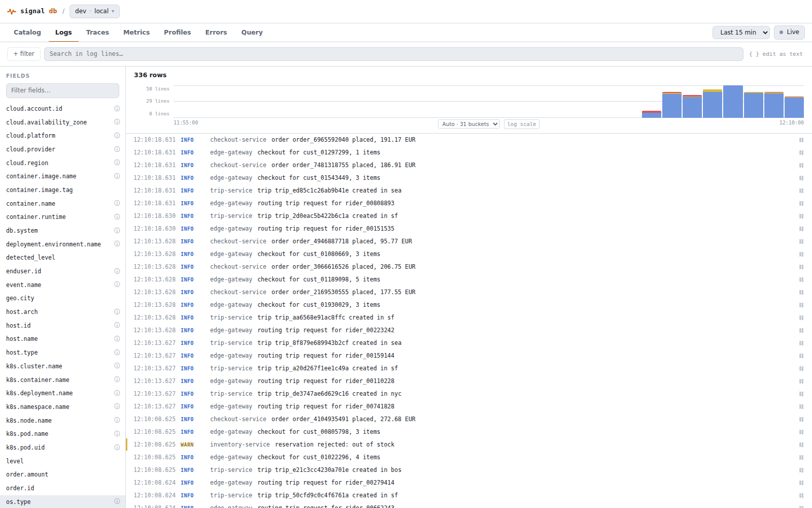This screenshot has width=812, height=508.
Task: Open the Profiles tab
Action: 178,33
